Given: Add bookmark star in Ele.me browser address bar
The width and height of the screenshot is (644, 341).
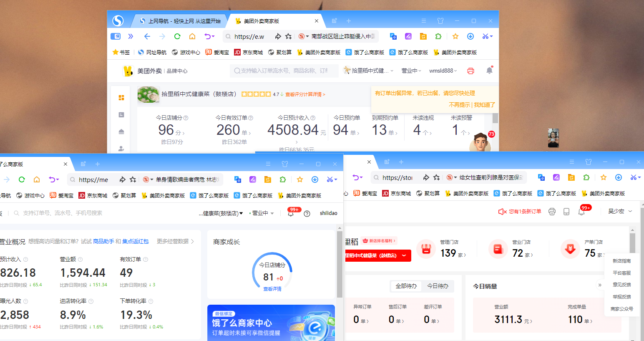Looking at the screenshot, I should pos(133,179).
